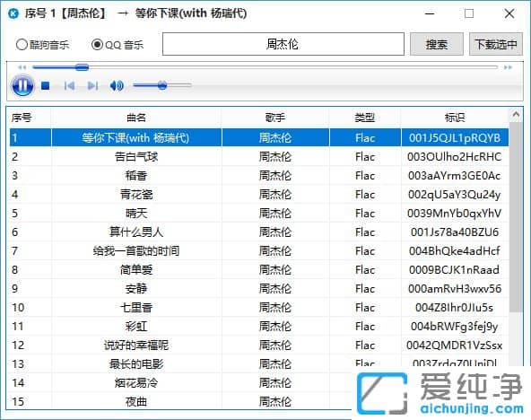The image size is (531, 420).
Task: Click identifier 0042QMDR1VzSsx
Action: [x=455, y=346]
